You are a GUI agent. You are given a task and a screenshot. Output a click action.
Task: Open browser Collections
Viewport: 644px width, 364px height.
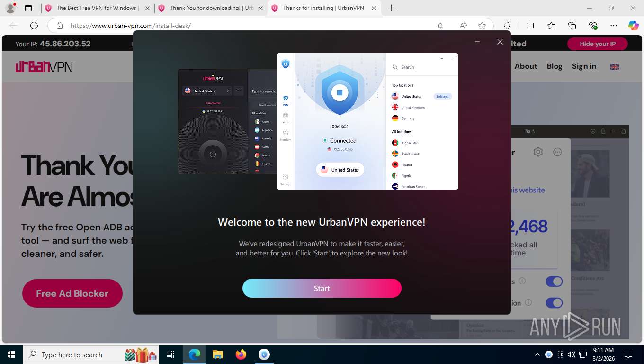tap(572, 26)
